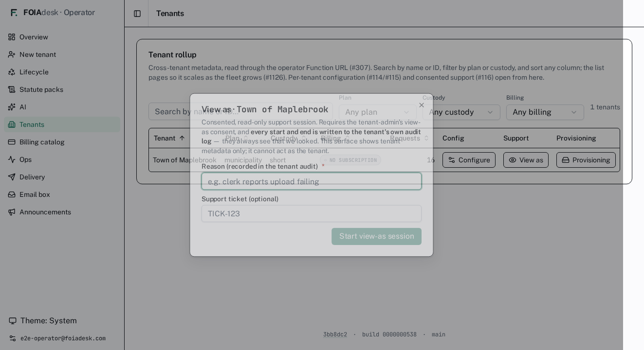Click the AI sparkle icon
Screen dimensions: 644x350
(12, 107)
